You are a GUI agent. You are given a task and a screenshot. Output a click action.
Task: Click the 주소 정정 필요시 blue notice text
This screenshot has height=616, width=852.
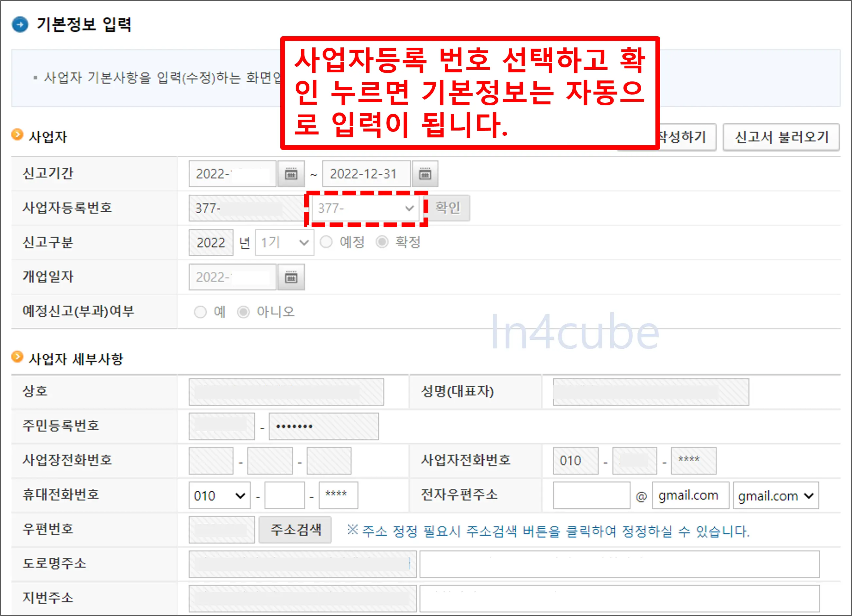(548, 532)
